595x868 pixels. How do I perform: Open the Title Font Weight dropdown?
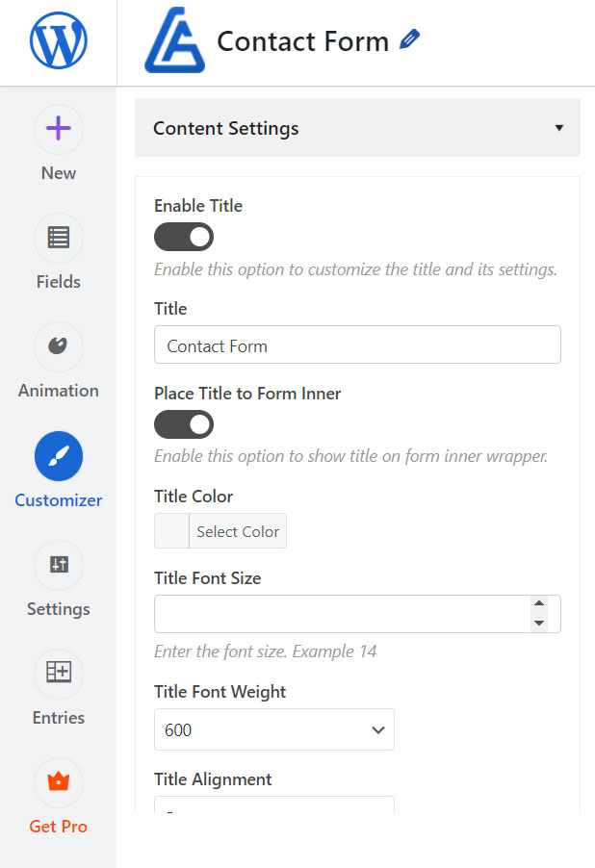(x=274, y=729)
